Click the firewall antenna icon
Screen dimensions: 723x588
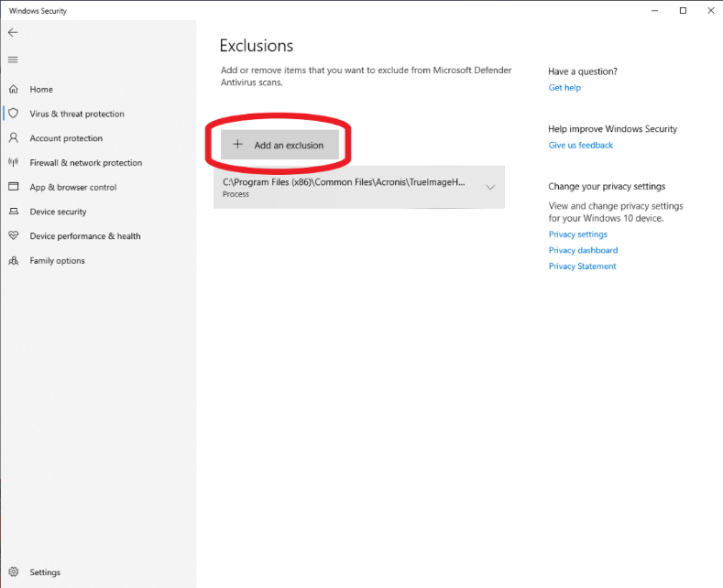click(x=14, y=162)
